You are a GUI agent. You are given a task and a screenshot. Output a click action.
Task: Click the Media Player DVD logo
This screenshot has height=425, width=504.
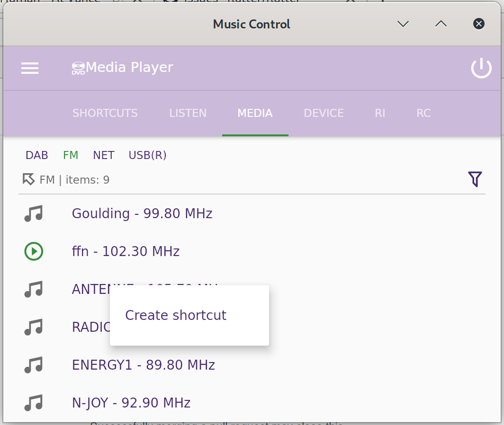78,67
